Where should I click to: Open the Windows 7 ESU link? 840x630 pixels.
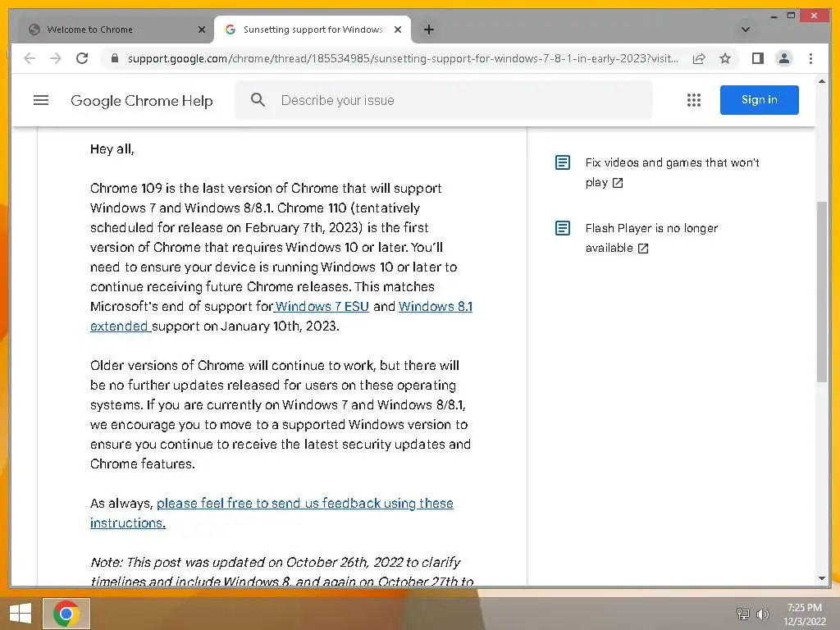point(322,307)
